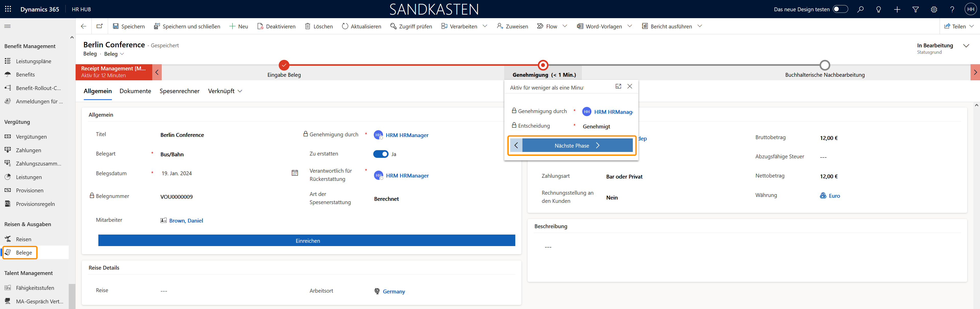Create a new record with Neu
This screenshot has width=980, height=309.
click(x=239, y=26)
